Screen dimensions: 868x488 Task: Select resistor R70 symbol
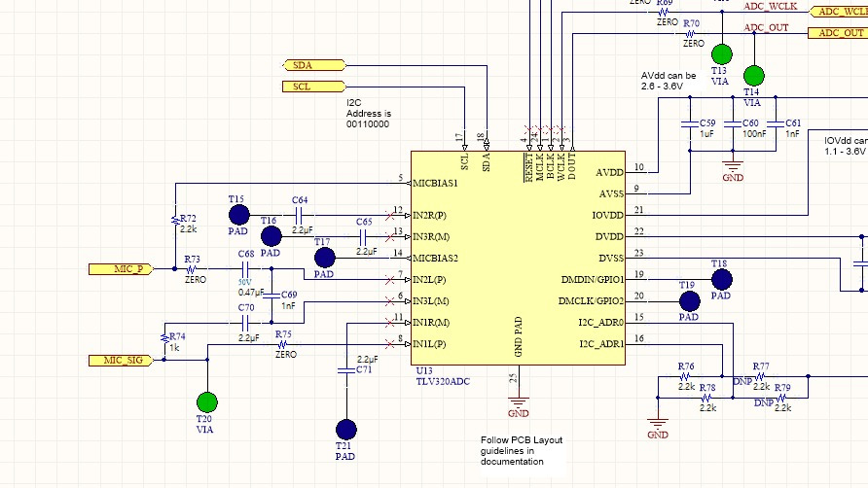coord(690,34)
